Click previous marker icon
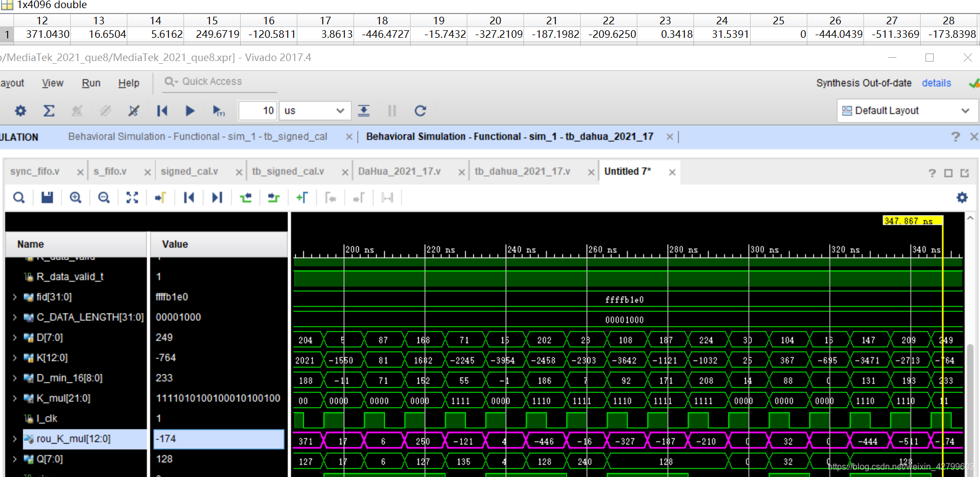Viewport: 980px width, 477px height. [x=330, y=198]
